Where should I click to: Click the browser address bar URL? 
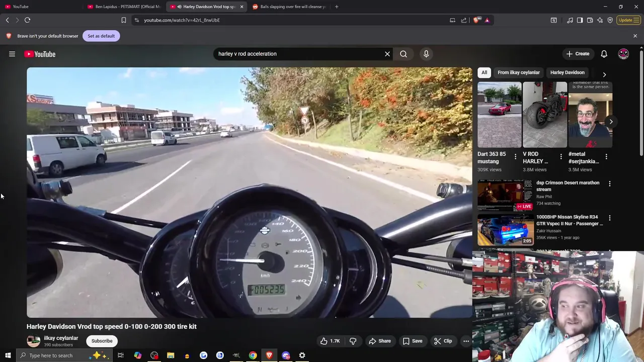(x=182, y=20)
